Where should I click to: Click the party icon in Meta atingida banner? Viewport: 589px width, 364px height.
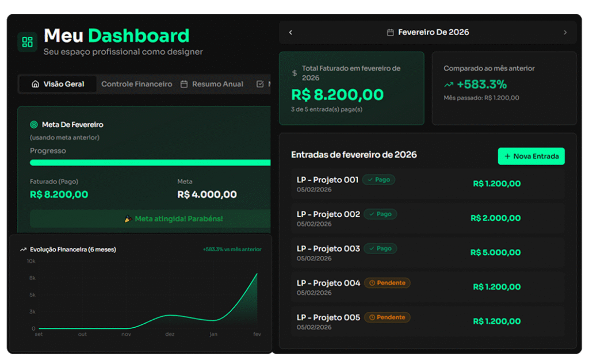click(x=128, y=219)
